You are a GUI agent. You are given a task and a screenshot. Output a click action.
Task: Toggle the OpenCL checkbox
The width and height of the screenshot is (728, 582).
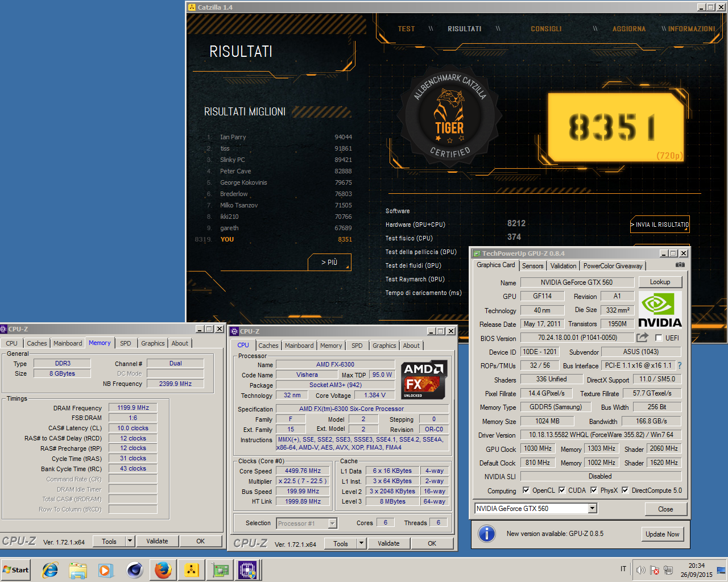(x=526, y=490)
